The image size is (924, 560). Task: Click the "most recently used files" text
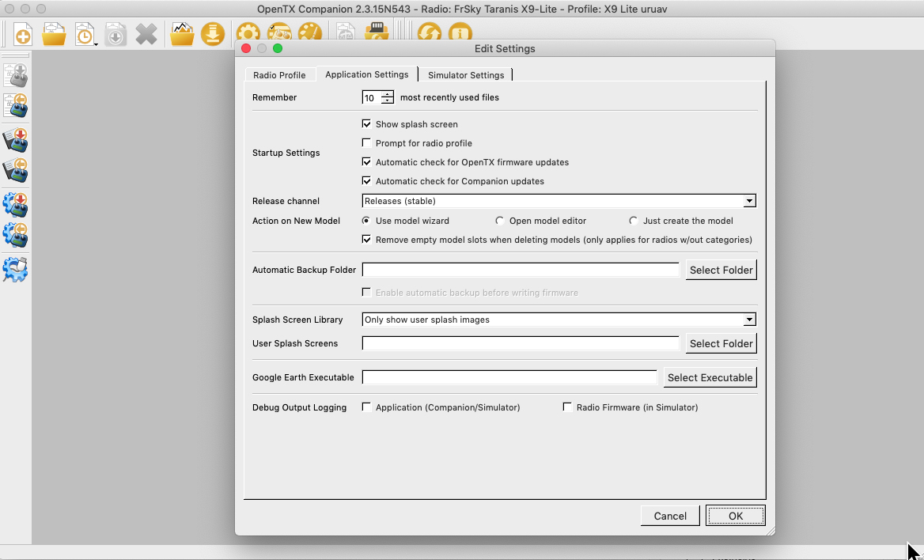tap(449, 97)
